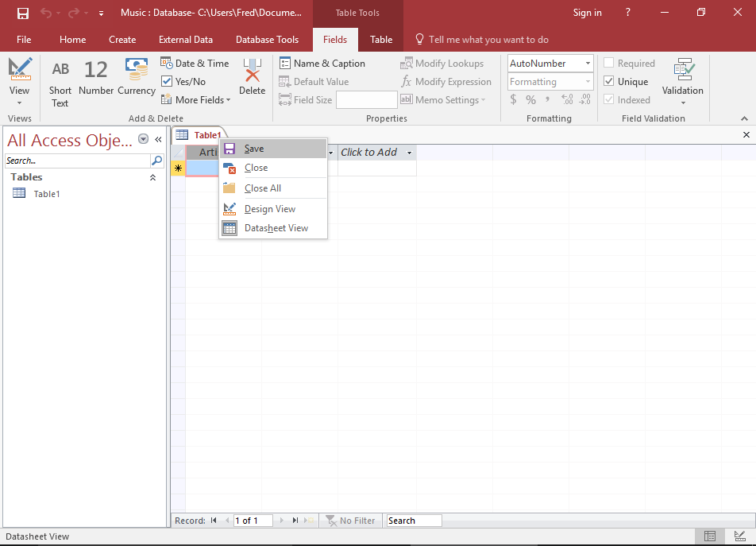The image size is (756, 546).
Task: Click the current record number box
Action: 253,521
